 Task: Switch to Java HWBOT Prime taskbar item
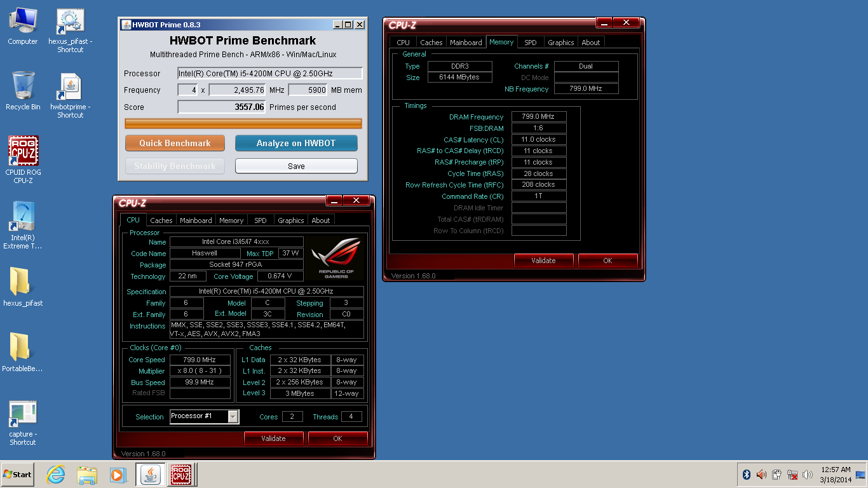(151, 475)
